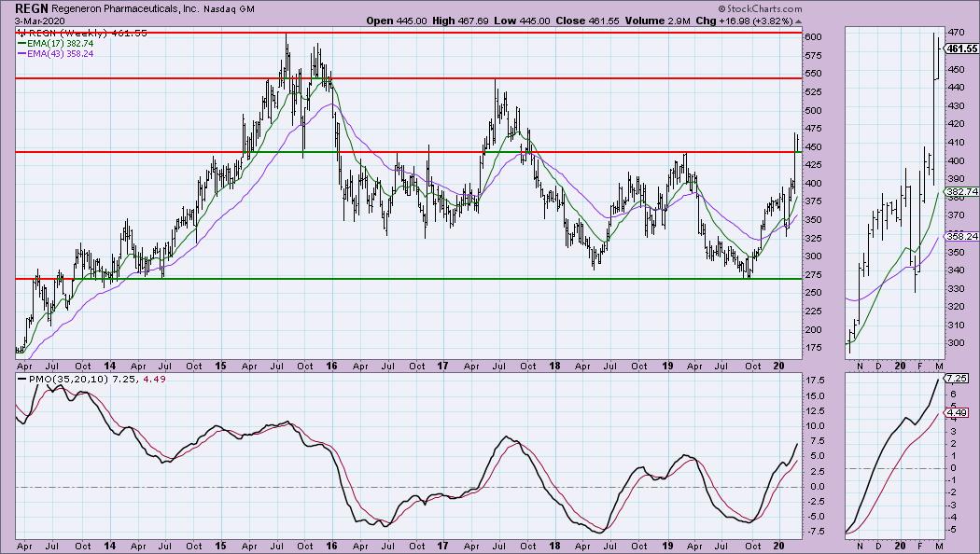Click the 17.5 label on PMO axis
The width and height of the screenshot is (980, 554).
[x=815, y=381]
